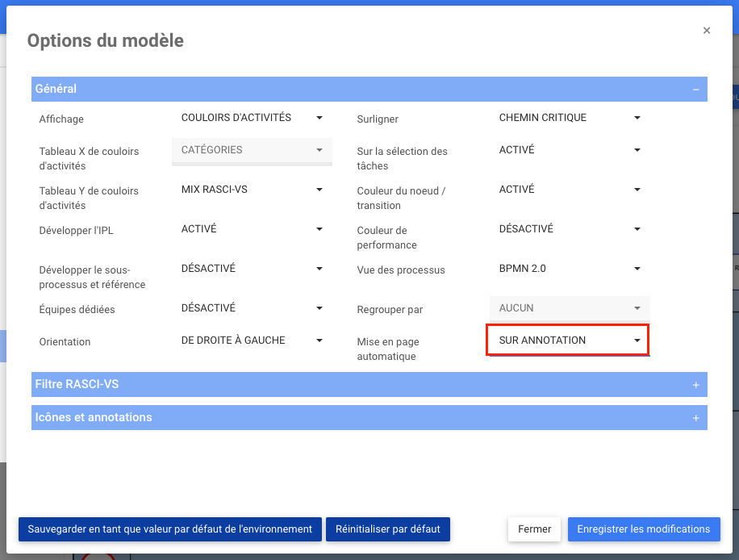Click the Vue des processus label
739x560 pixels.
[x=401, y=270]
